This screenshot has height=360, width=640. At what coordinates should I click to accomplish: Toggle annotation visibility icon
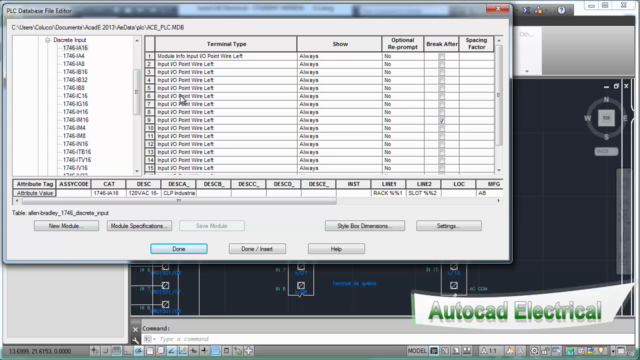pos(510,351)
